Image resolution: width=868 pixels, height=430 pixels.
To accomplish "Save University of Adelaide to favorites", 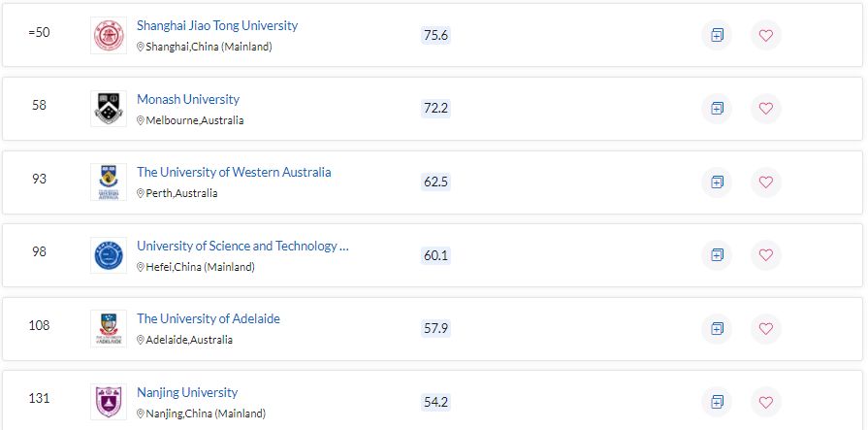I will click(x=765, y=329).
